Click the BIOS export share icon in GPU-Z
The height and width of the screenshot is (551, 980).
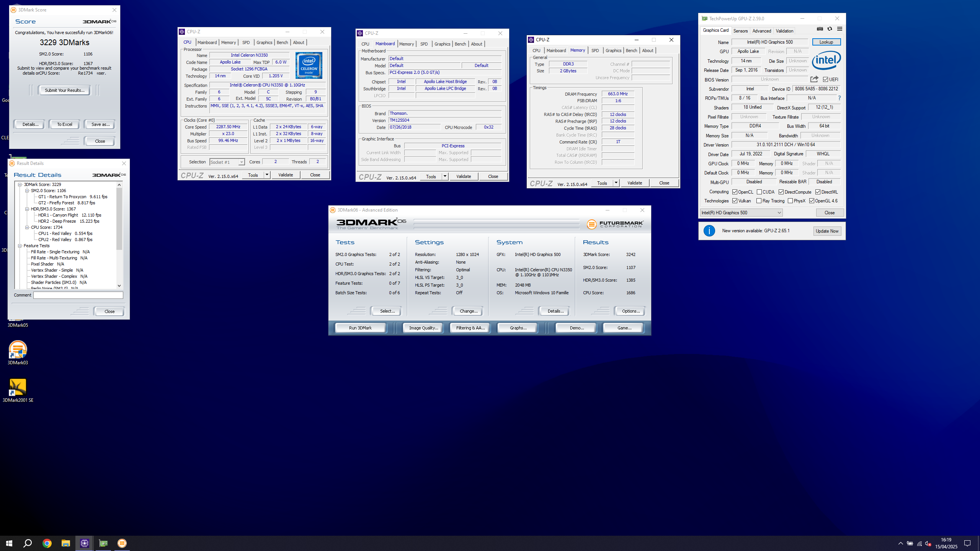pos(814,79)
